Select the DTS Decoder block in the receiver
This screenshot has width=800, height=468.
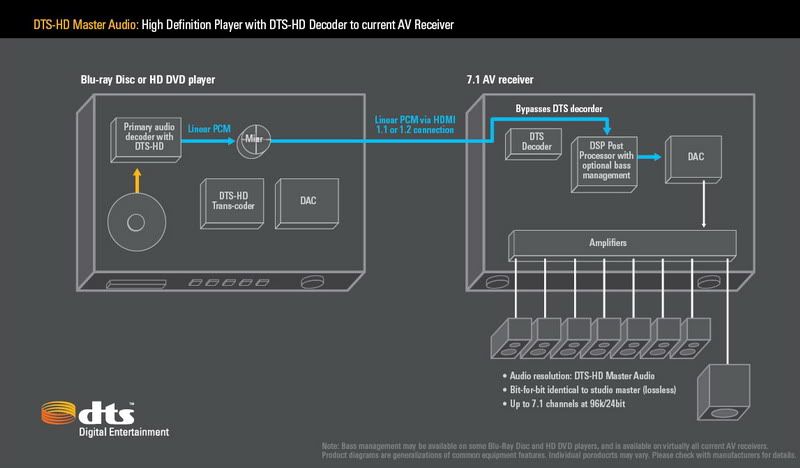534,144
